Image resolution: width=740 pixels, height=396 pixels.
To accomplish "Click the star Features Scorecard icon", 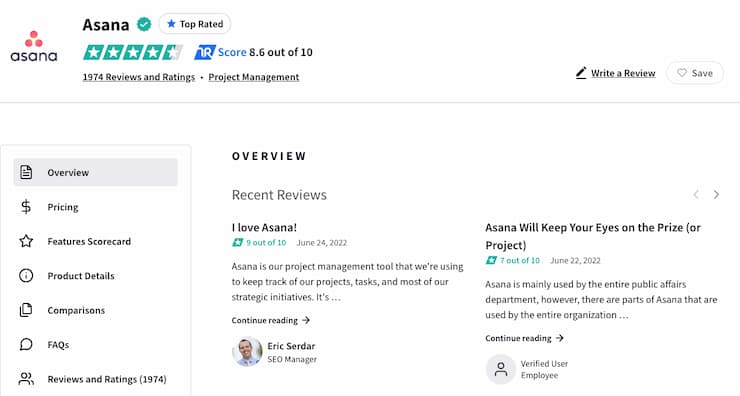I will coord(26,241).
